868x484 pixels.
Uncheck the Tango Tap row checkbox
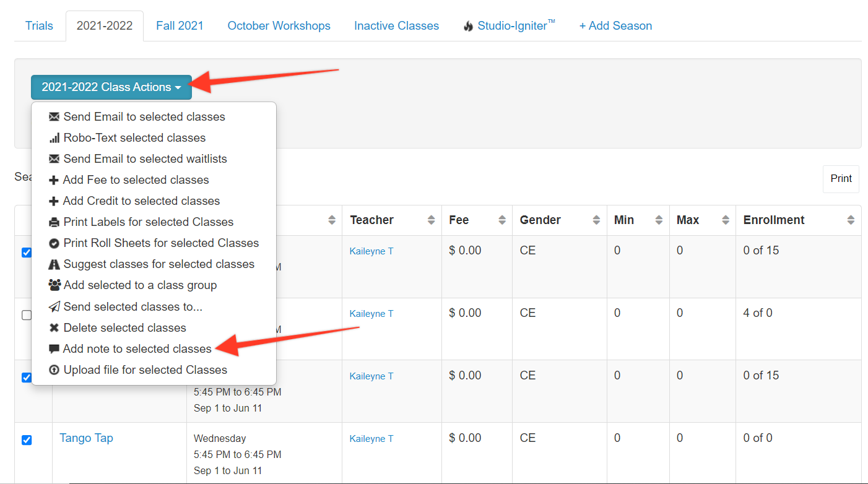pyautogui.click(x=27, y=440)
